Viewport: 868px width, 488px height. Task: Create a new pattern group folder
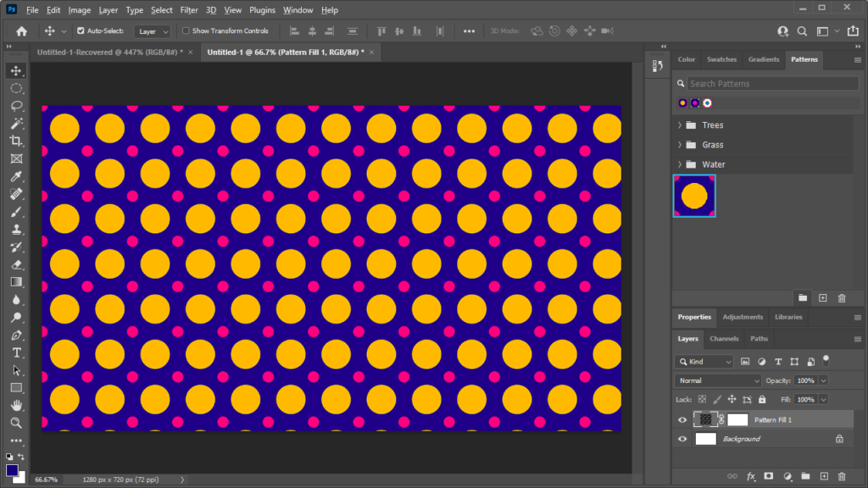[x=803, y=297]
